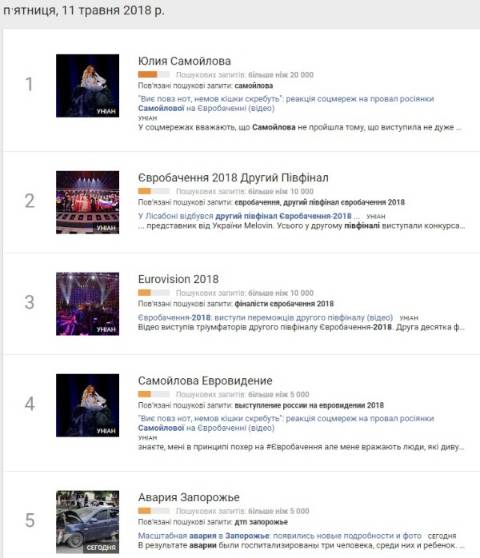Open the Самойлова Евровидение thumbnail image

pos(88,405)
